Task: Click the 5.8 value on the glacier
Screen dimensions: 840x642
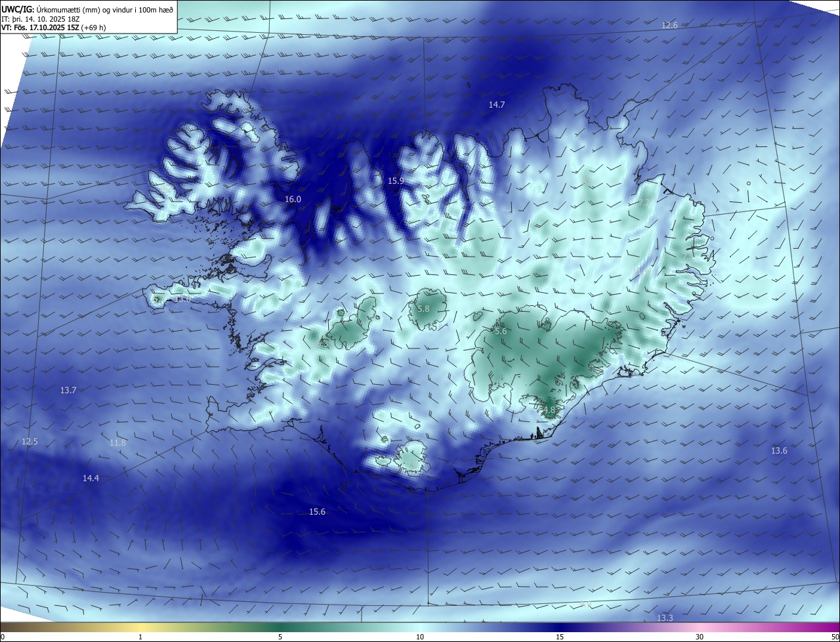Action: (423, 309)
